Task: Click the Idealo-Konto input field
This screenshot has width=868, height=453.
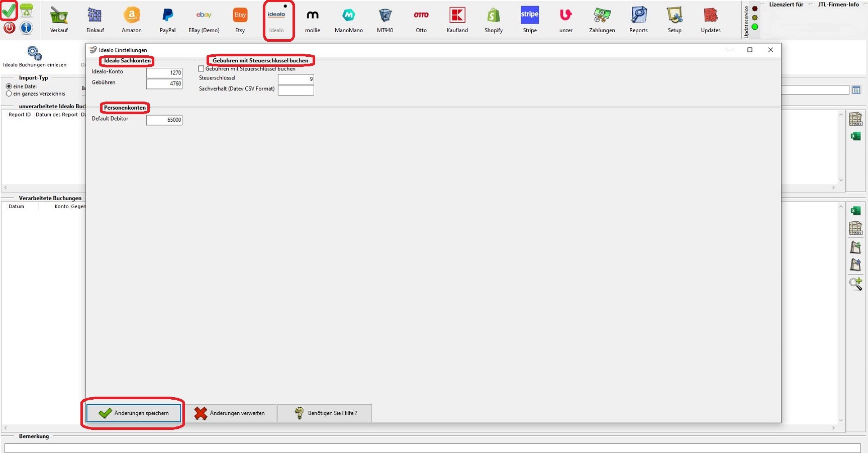Action: 164,73
